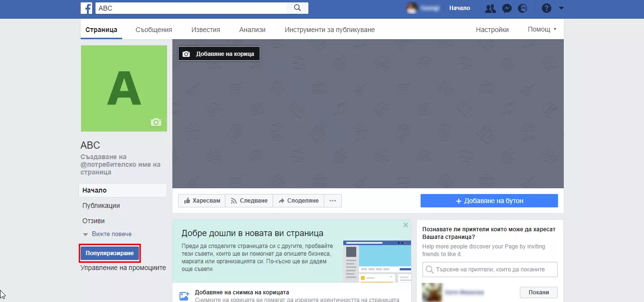This screenshot has height=302, width=644.
Task: Click the camera icon on profile picture
Action: tap(156, 122)
